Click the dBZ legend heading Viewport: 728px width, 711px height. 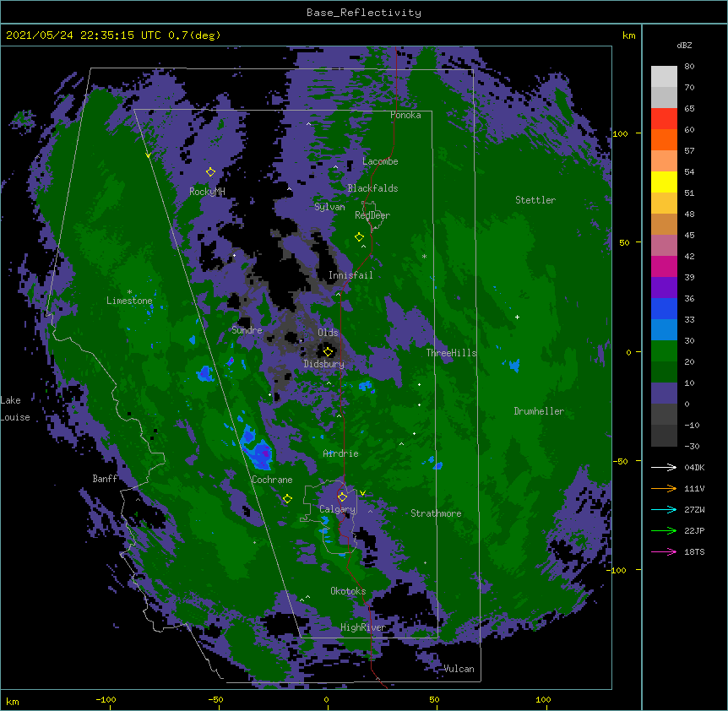684,46
